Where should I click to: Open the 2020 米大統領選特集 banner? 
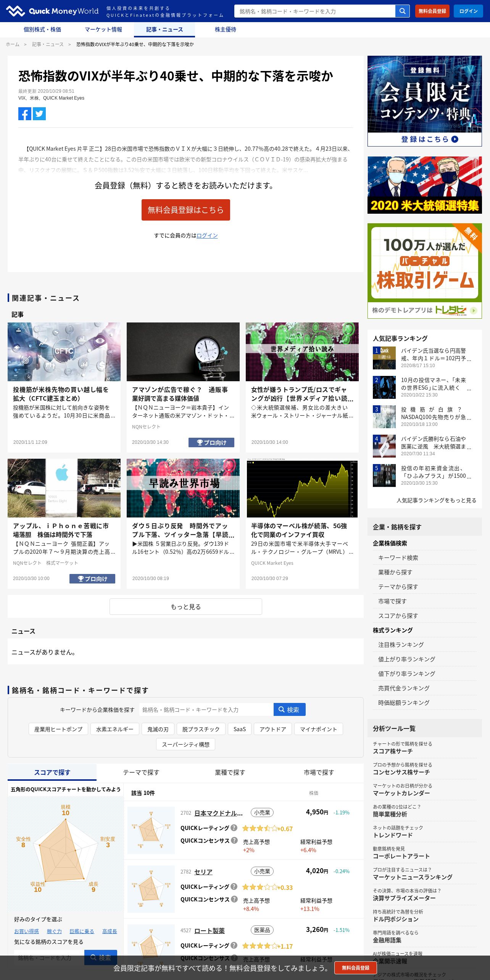pyautogui.click(x=425, y=185)
